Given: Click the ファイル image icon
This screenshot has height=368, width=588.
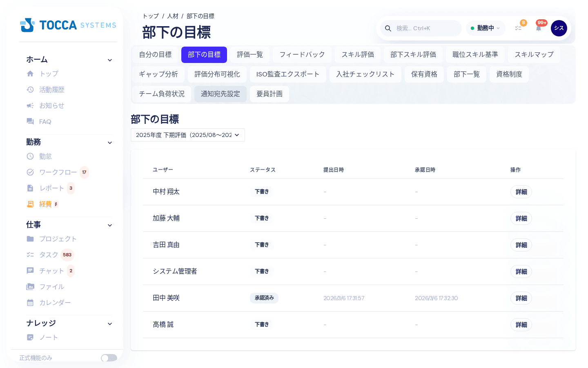Looking at the screenshot, I should point(30,287).
